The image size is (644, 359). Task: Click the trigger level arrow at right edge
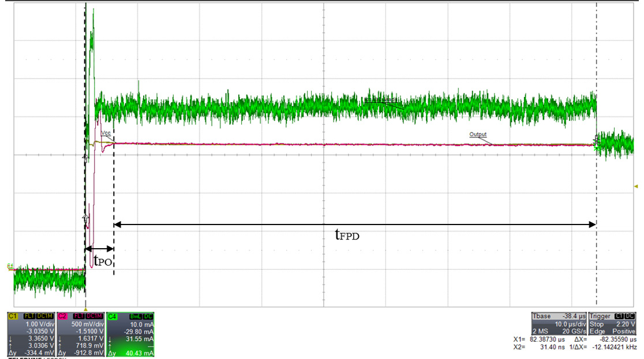[x=635, y=186]
